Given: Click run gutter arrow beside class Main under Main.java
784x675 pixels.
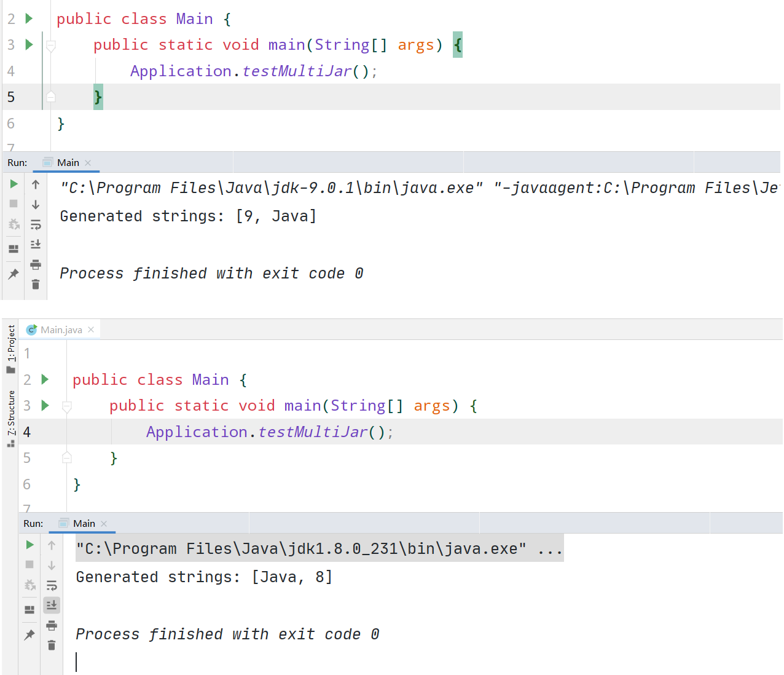Looking at the screenshot, I should (x=45, y=379).
